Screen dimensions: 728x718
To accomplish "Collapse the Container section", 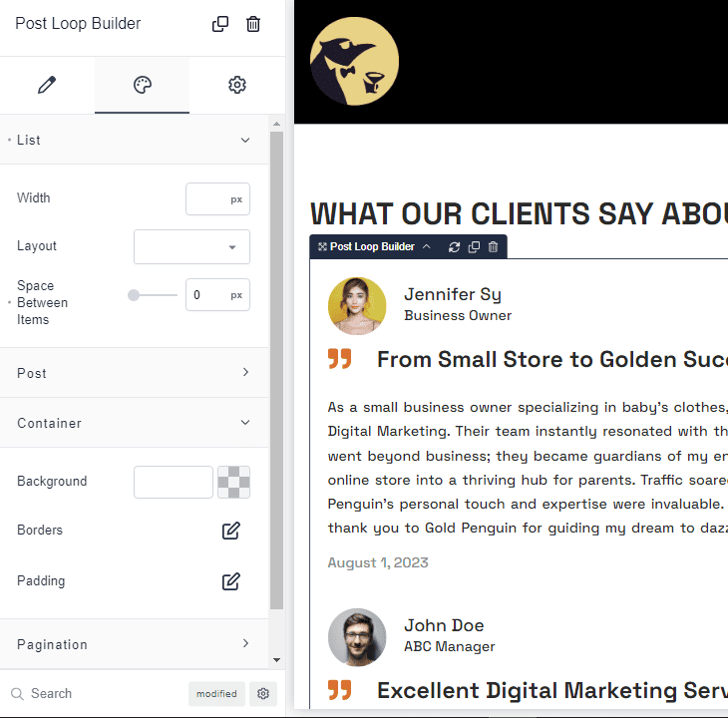I will [245, 423].
